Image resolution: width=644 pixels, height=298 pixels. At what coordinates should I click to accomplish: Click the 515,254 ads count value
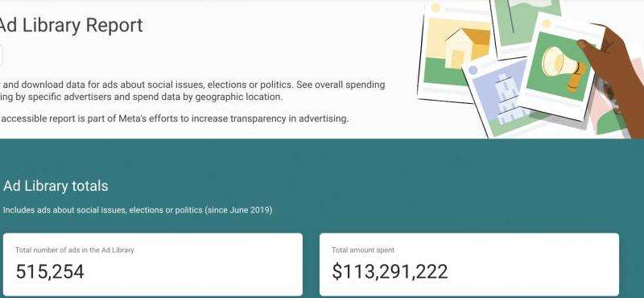click(x=50, y=271)
